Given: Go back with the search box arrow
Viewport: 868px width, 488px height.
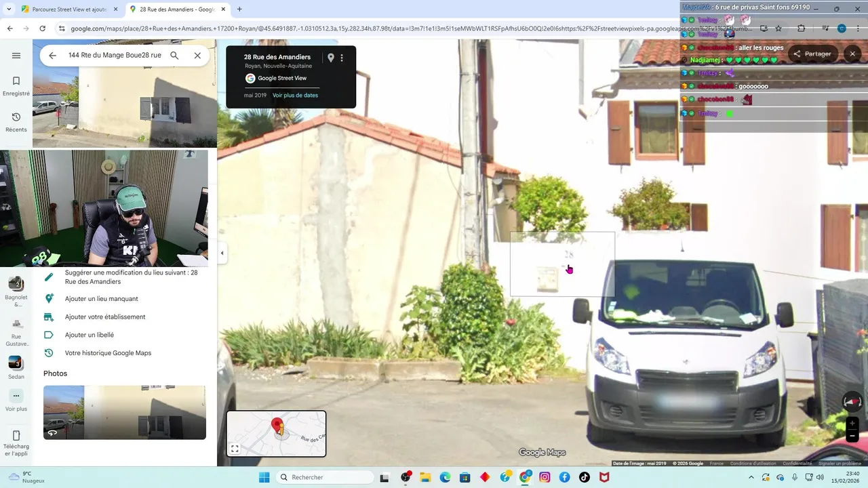Looking at the screenshot, I should pyautogui.click(x=52, y=56).
